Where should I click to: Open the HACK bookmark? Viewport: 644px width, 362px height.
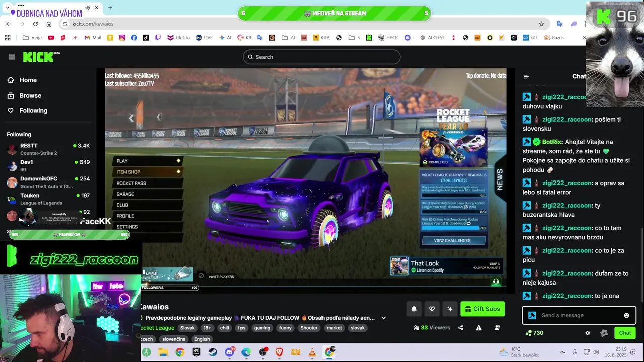(x=388, y=38)
